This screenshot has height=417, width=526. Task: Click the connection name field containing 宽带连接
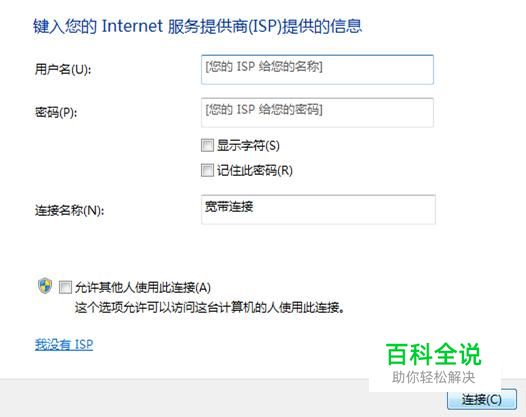[x=318, y=209]
